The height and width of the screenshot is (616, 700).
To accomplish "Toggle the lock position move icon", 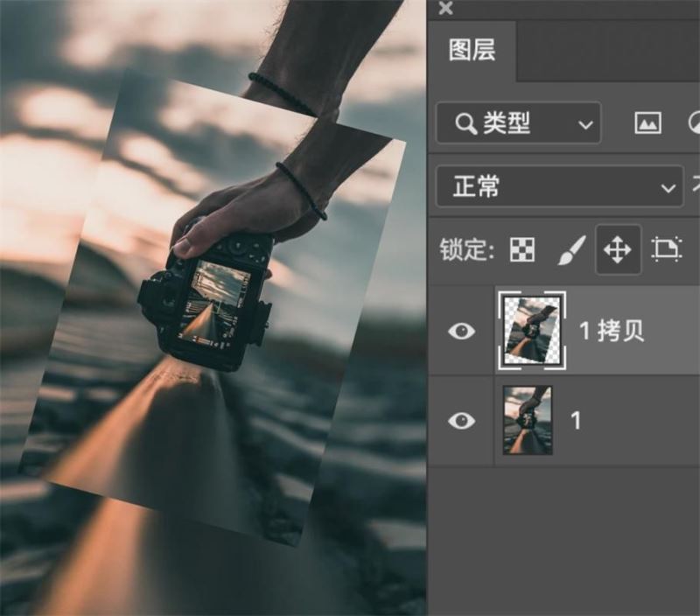I will [x=618, y=250].
